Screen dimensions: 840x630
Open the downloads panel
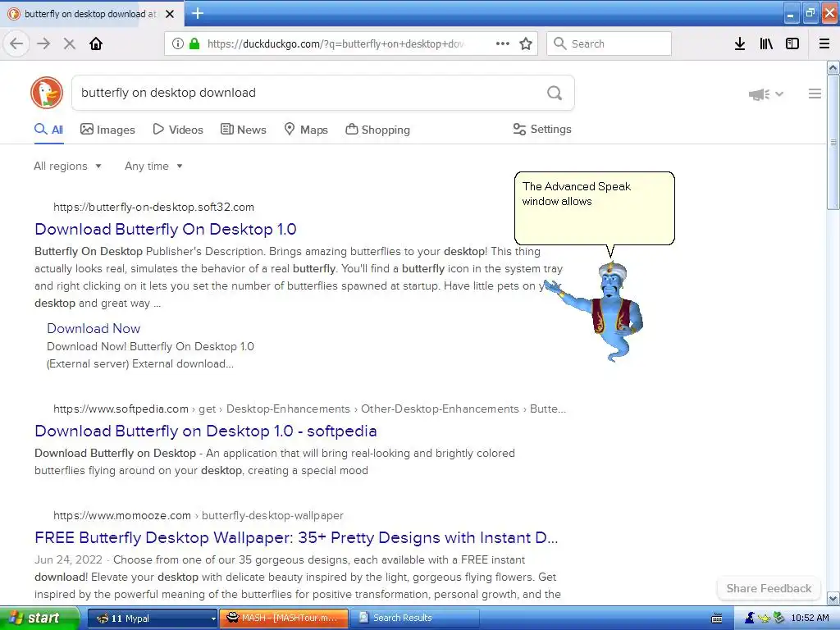click(x=740, y=43)
